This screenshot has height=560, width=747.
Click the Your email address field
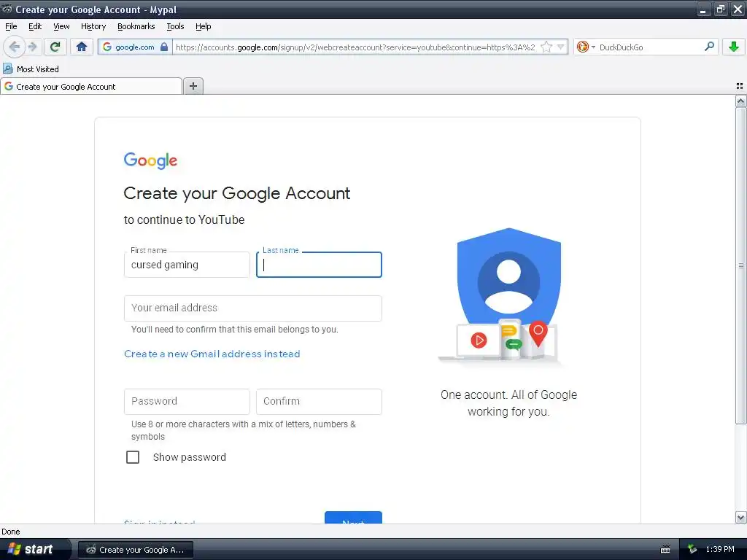(253, 308)
